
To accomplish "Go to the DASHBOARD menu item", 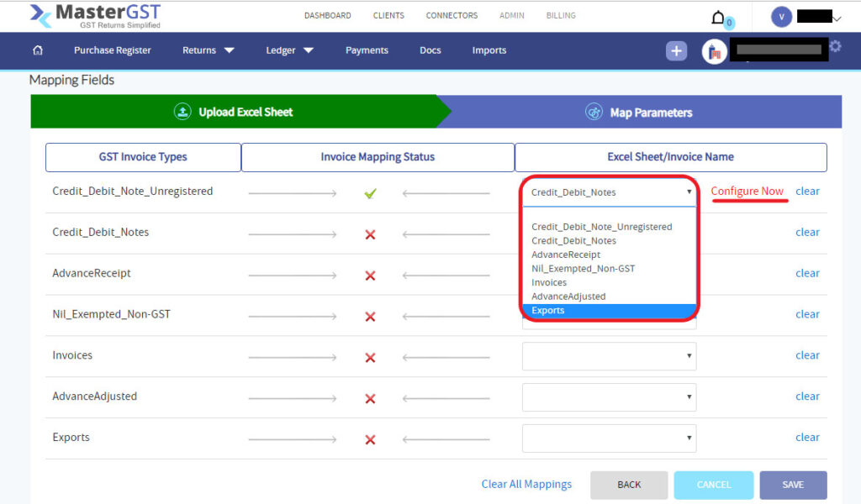I will [328, 15].
